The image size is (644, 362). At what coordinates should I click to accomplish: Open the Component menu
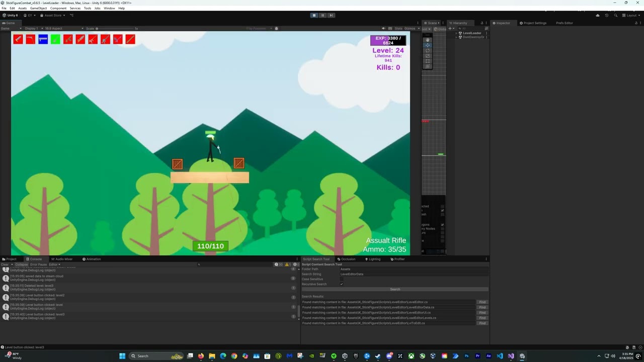pos(58,8)
